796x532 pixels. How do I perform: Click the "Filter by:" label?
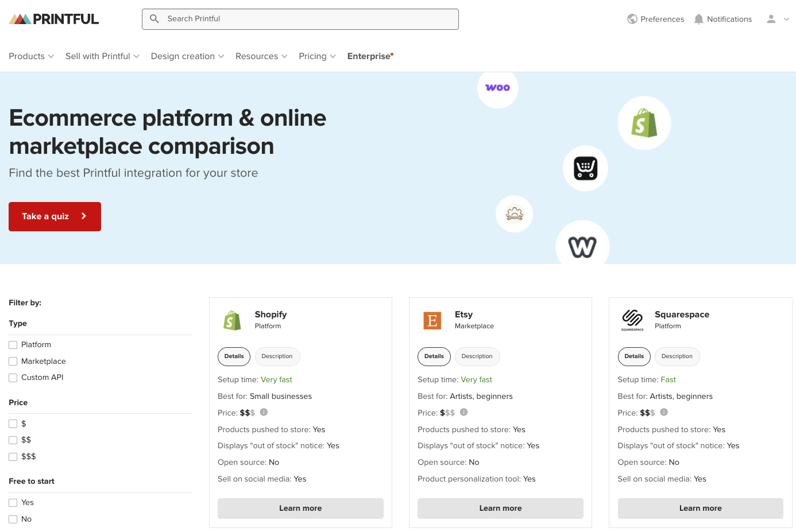[25, 303]
